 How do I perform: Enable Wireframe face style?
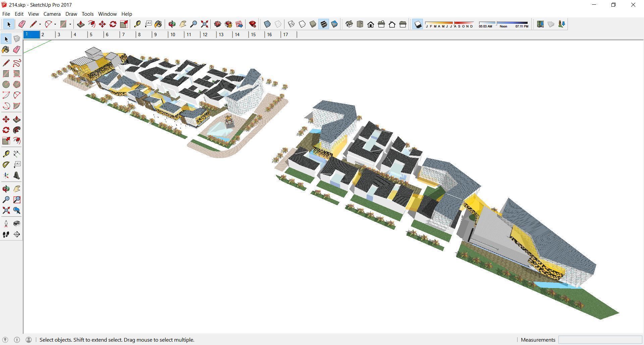point(291,24)
